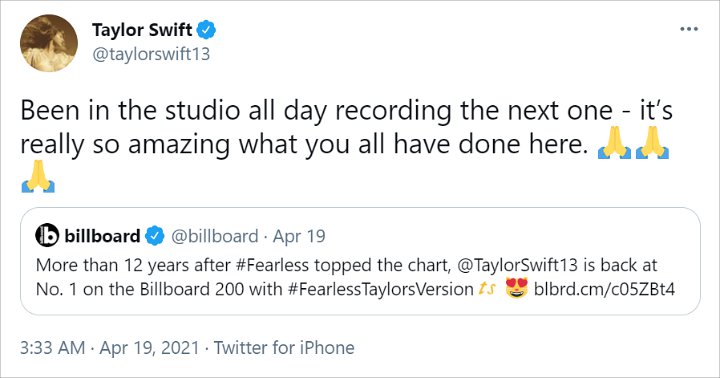Click the 3:33 AM · Apr 19, 2021 timestamp
Screen dimensions: 720x378
110,348
